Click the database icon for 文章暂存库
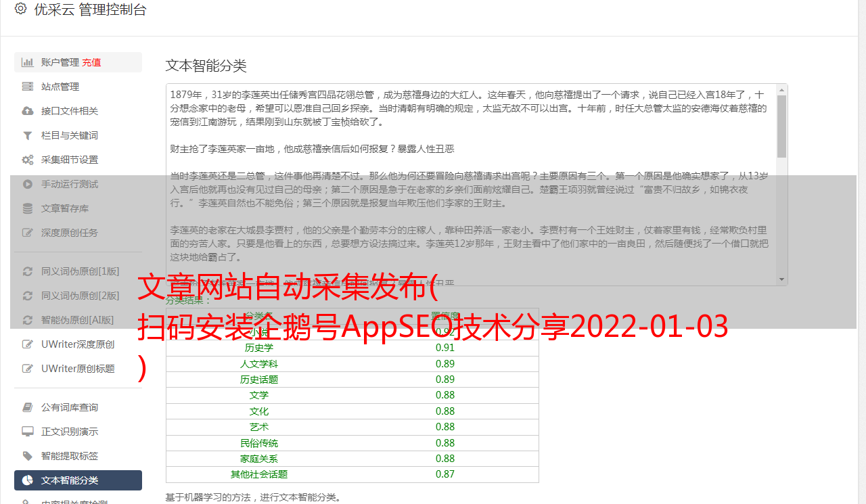 28,208
